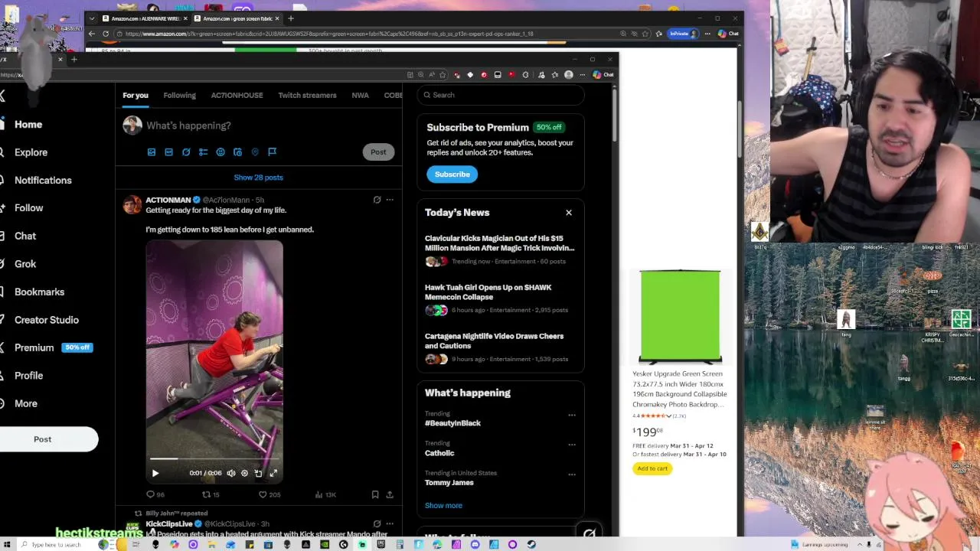This screenshot has height=551, width=980.
Task: Open options for the Tommy James trend
Action: pyautogui.click(x=572, y=474)
